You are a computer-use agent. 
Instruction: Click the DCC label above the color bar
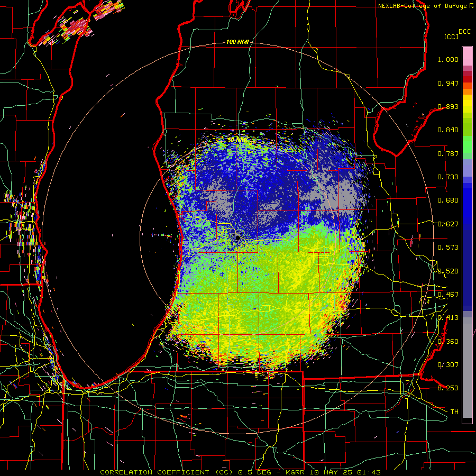tap(464, 32)
